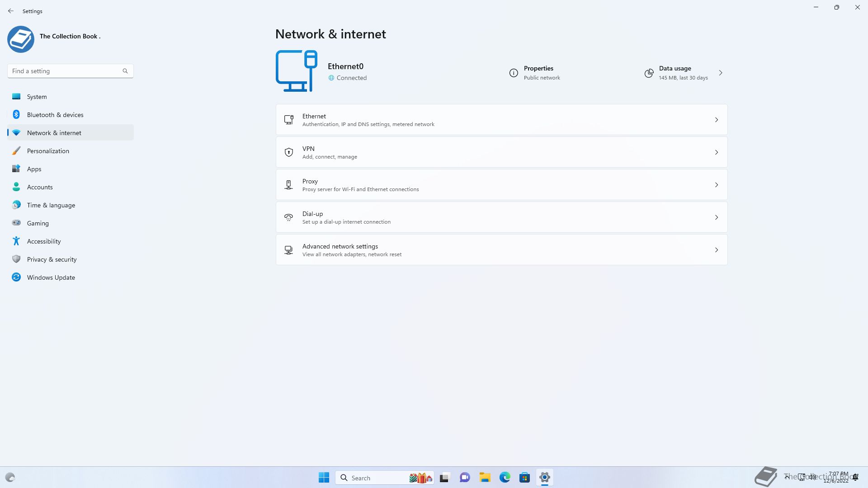Expand Advanced network settings chevron

tap(717, 250)
